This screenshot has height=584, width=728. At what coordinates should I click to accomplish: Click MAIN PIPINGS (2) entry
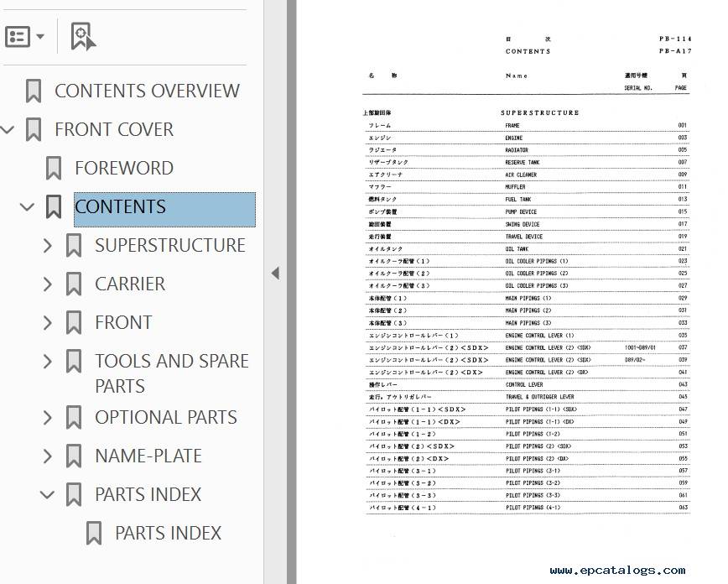tap(527, 310)
